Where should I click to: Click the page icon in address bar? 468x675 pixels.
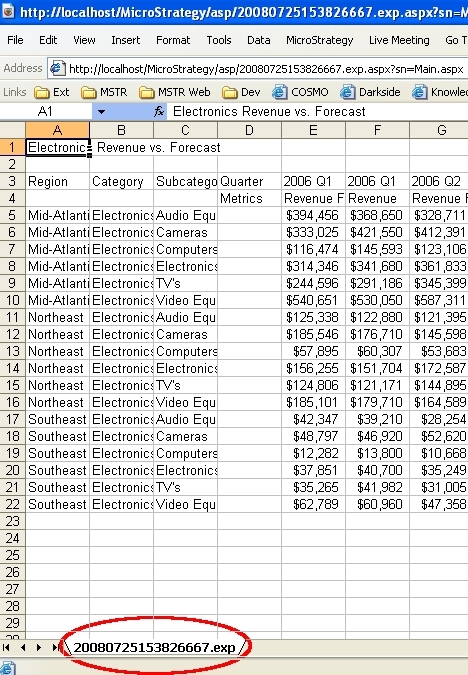tap(58, 69)
